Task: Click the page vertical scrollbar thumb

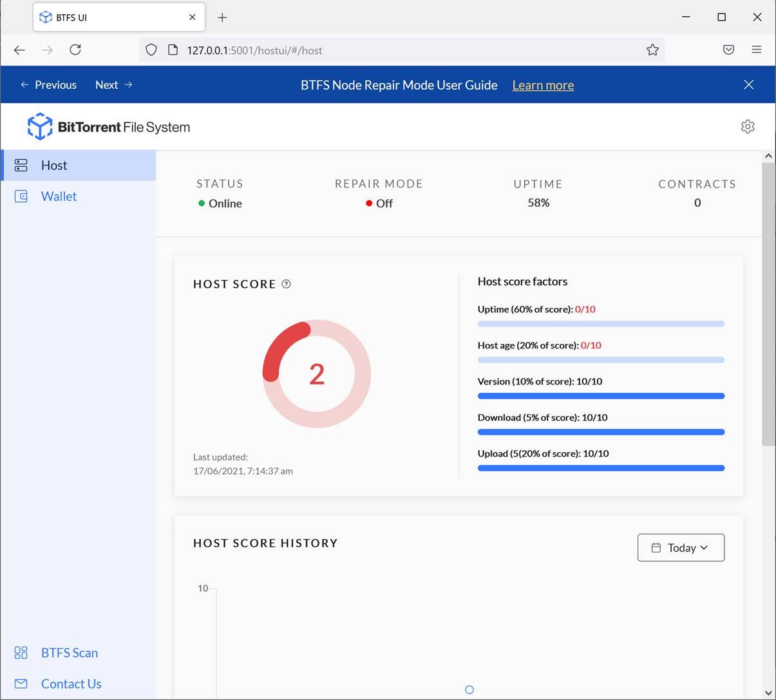Action: (768, 304)
